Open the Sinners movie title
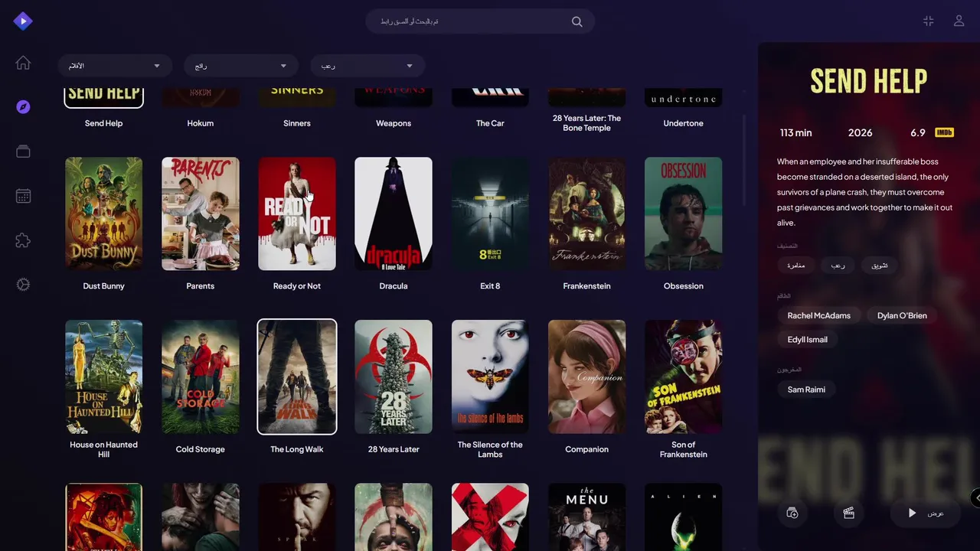Viewport: 980px width, 551px height. click(x=297, y=123)
